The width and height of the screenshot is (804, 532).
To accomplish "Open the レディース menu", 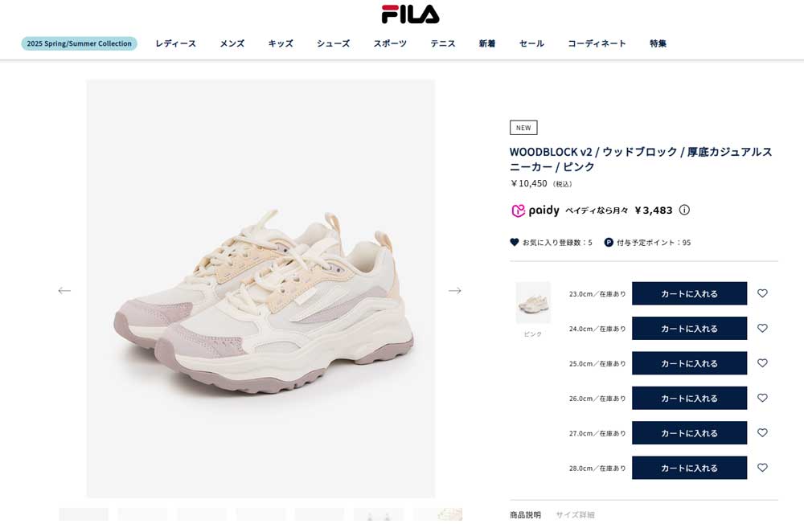I will pyautogui.click(x=176, y=43).
